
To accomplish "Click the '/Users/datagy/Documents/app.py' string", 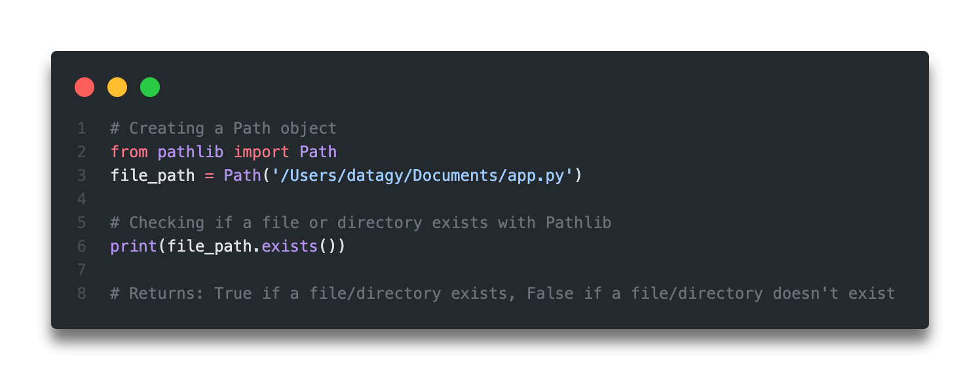I will click(x=423, y=176).
